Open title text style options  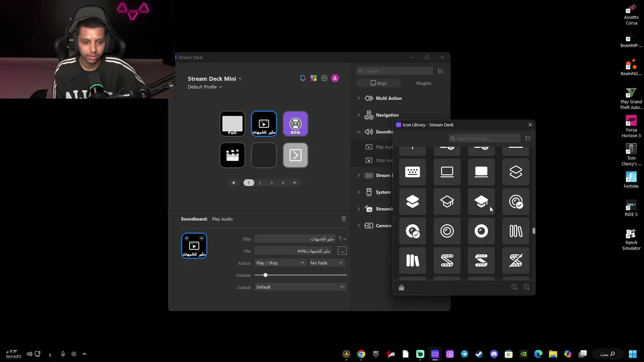click(342, 239)
